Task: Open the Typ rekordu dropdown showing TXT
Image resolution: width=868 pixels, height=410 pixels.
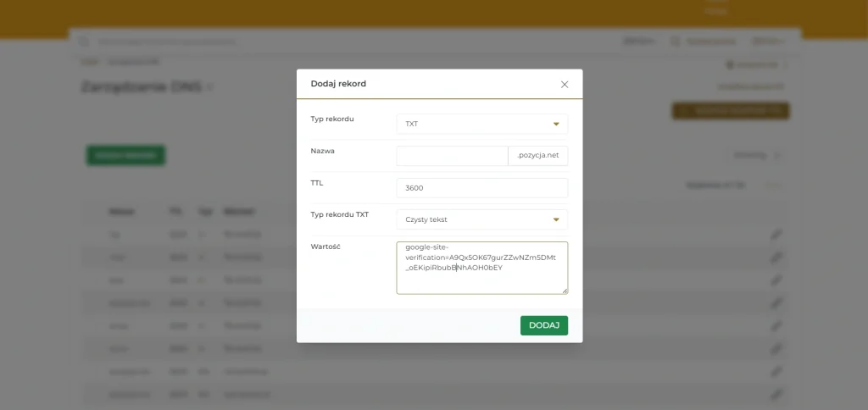Action: pos(482,124)
